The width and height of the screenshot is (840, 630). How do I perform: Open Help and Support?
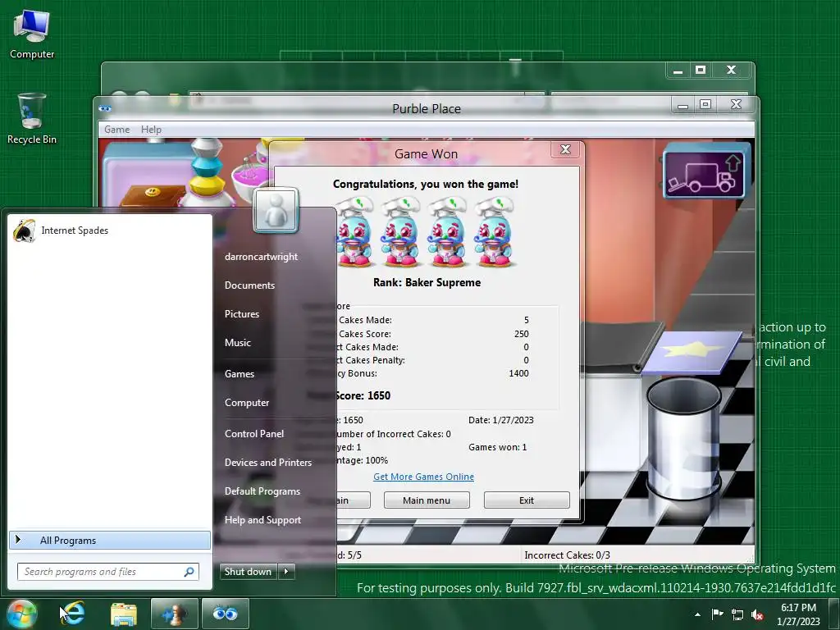point(263,519)
